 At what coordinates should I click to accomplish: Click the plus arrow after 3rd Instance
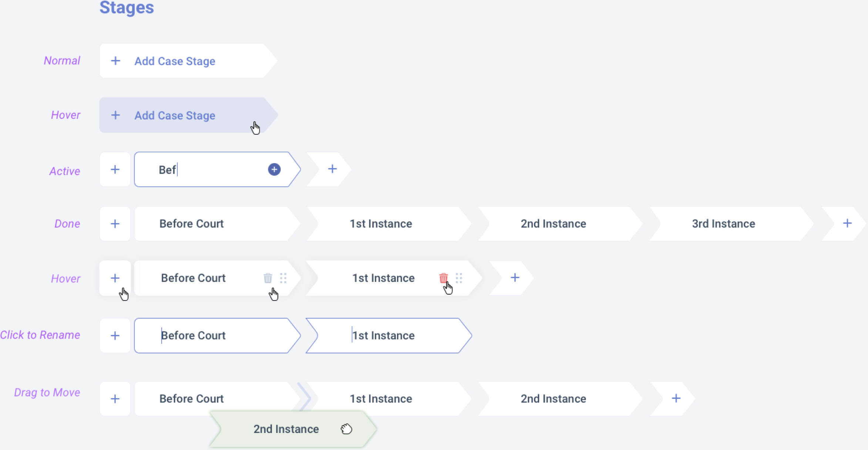click(847, 223)
